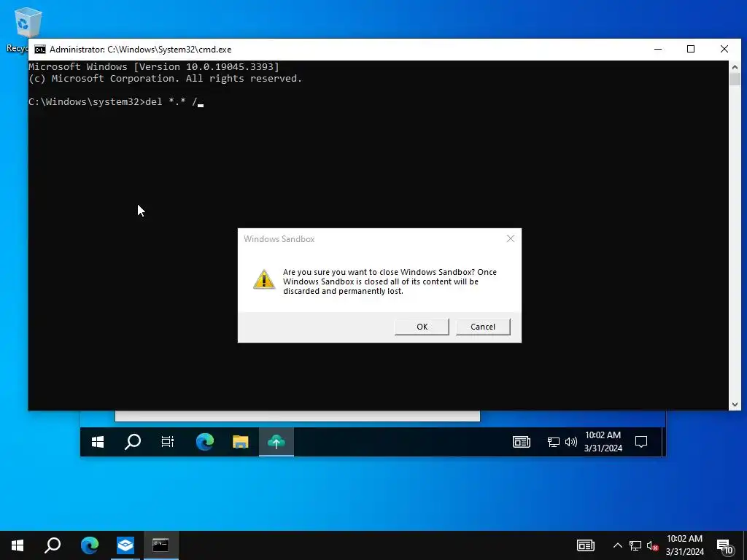Cancel the Windows Sandbox close dialog
Image resolution: width=747 pixels, height=560 pixels.
click(483, 327)
